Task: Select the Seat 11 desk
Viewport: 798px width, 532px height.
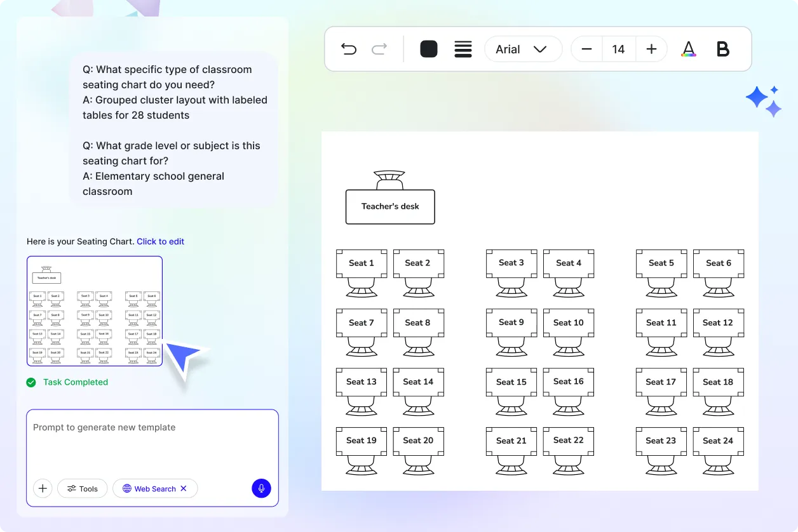Action: click(x=661, y=323)
